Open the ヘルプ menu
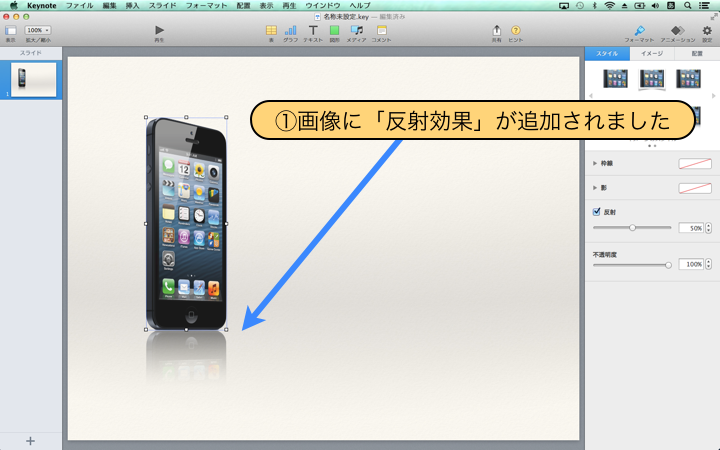Image resolution: width=720 pixels, height=450 pixels. (360, 6)
